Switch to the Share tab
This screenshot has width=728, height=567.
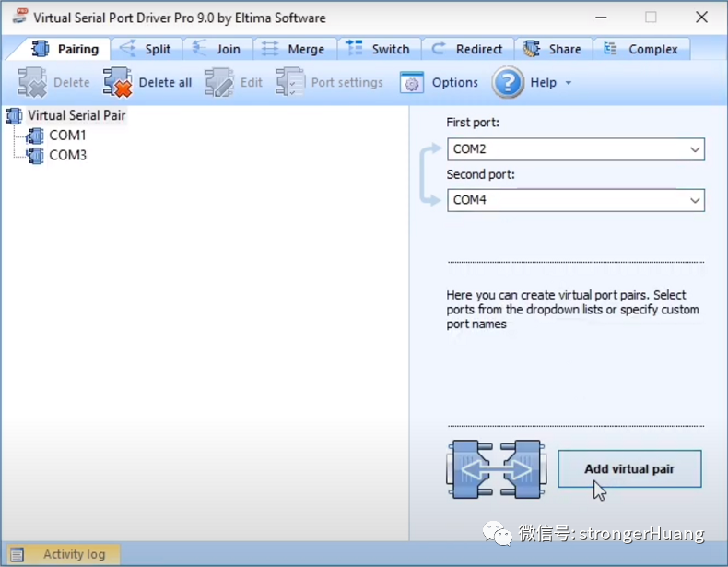(554, 49)
